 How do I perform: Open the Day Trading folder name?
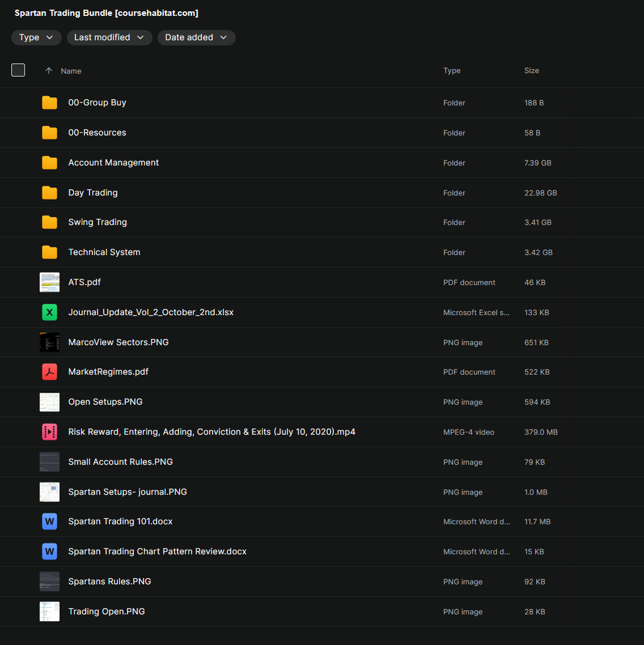tap(93, 193)
